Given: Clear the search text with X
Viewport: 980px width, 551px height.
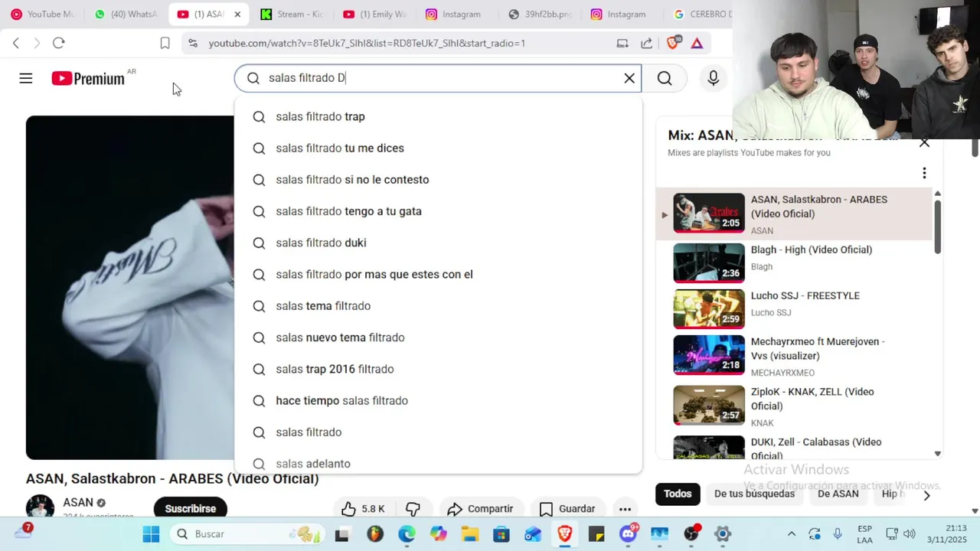Looking at the screenshot, I should pyautogui.click(x=629, y=78).
